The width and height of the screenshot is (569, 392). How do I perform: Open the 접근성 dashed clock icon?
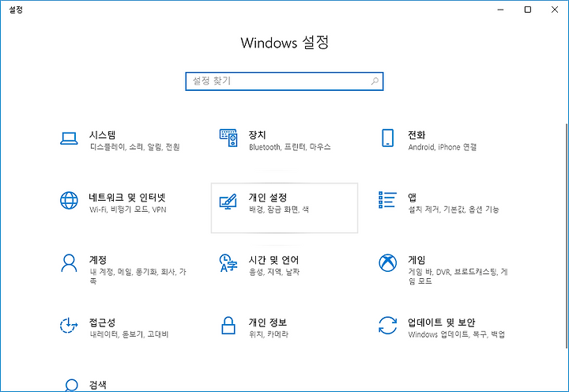pyautogui.click(x=69, y=325)
